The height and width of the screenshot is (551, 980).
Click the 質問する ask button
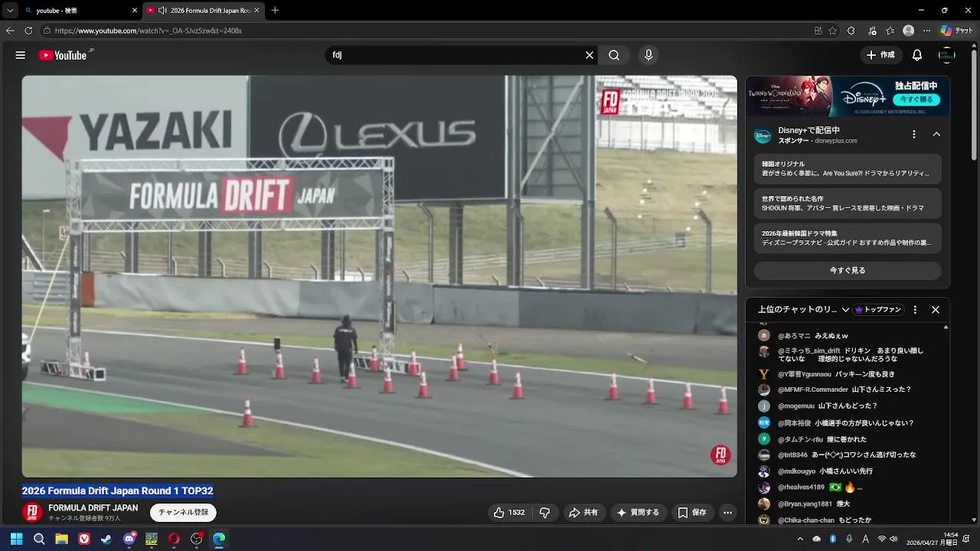(639, 513)
